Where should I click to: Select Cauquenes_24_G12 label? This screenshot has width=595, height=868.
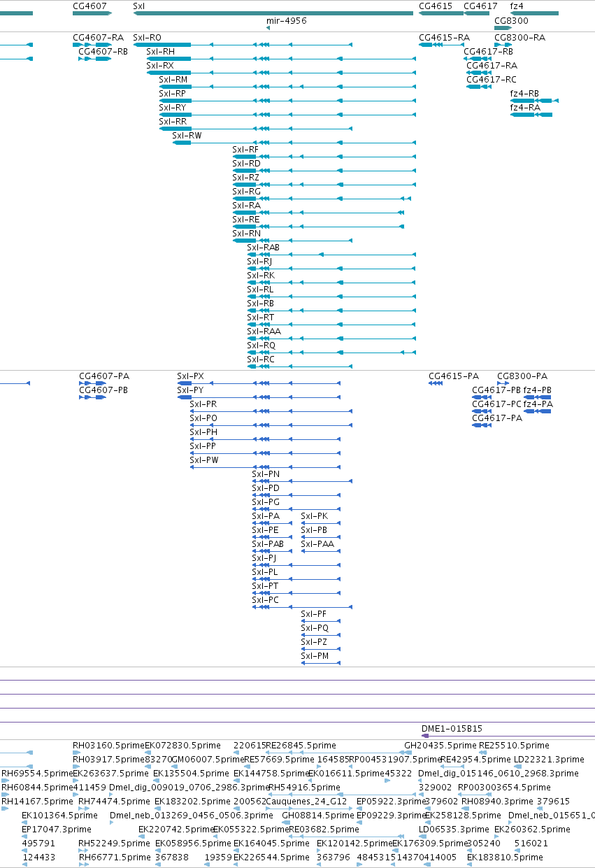tap(306, 801)
